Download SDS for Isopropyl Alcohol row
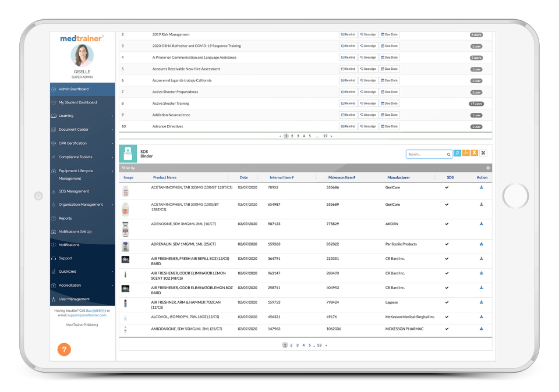Viewport: 559px width, 392px height. 482,317
